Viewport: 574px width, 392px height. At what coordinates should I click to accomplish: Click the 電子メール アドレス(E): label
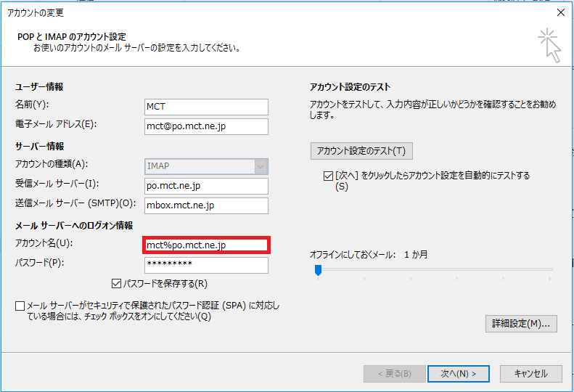(56, 124)
